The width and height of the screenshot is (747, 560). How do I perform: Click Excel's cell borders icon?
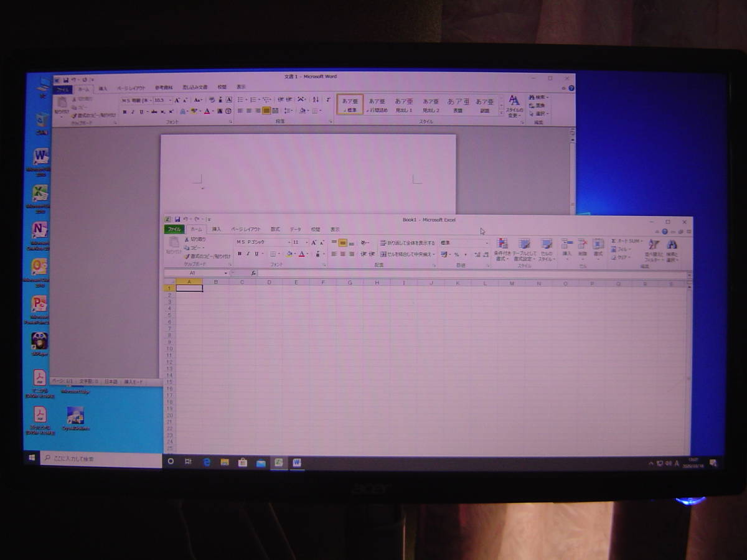pos(273,254)
